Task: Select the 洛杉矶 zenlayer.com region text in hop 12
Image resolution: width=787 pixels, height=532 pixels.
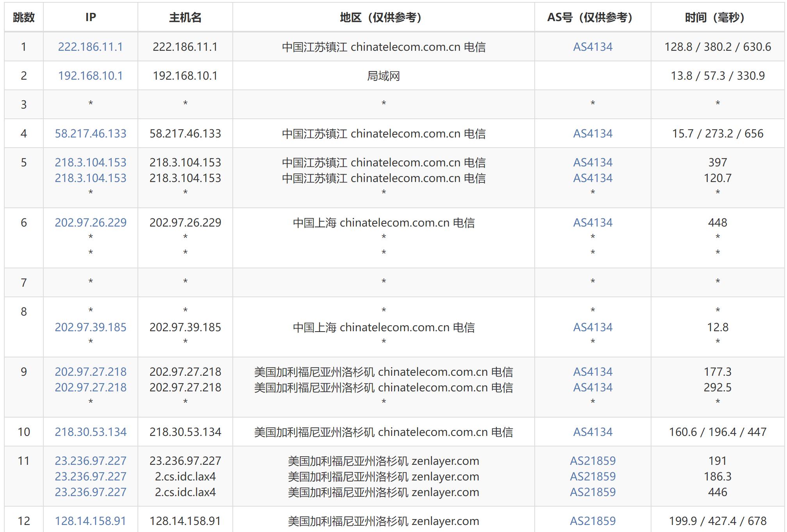Action: pyautogui.click(x=384, y=521)
